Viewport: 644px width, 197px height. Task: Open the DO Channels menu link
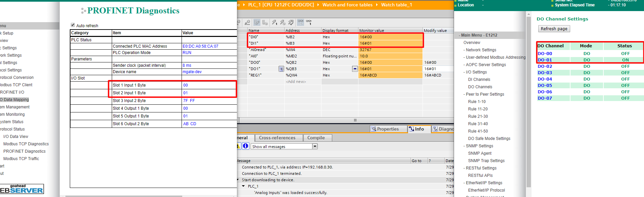point(480,87)
